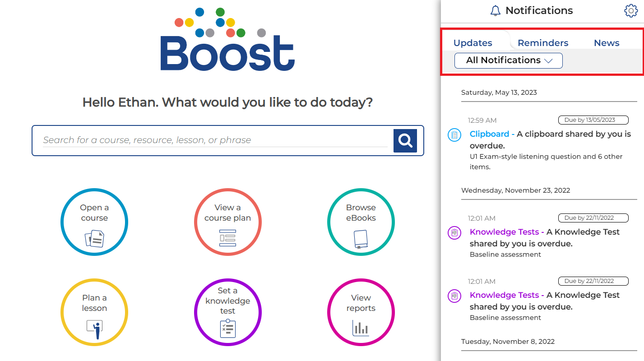
Task: Click the blue Clipboard notification icon
Action: [454, 134]
